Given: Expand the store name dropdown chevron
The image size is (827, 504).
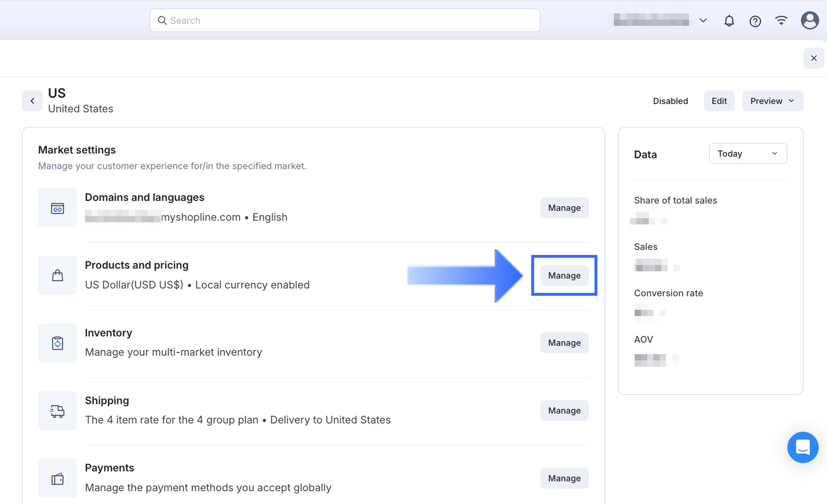Looking at the screenshot, I should point(703,20).
